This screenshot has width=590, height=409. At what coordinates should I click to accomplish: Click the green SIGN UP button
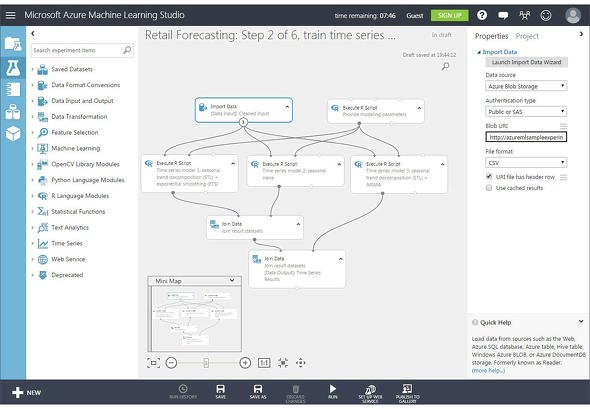[x=450, y=15]
